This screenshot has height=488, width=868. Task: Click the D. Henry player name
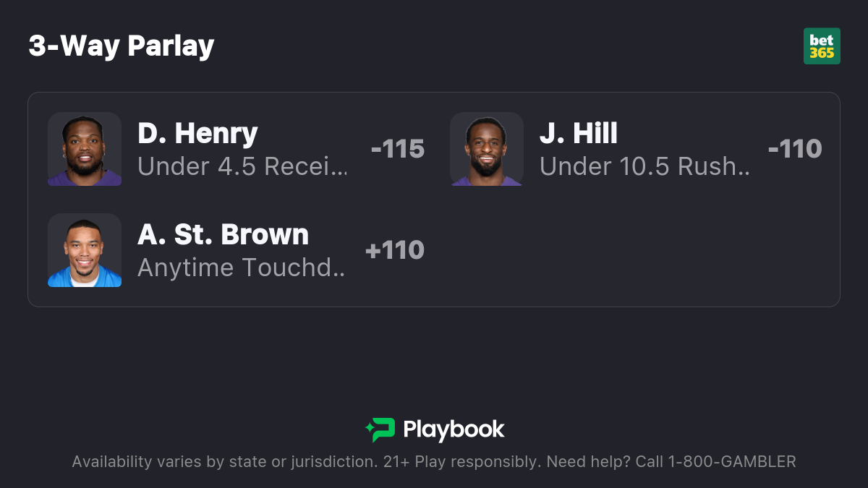coord(197,134)
